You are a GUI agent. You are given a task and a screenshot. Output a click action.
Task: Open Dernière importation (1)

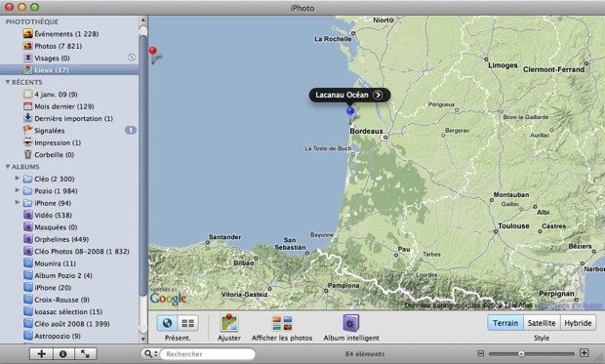[68, 118]
